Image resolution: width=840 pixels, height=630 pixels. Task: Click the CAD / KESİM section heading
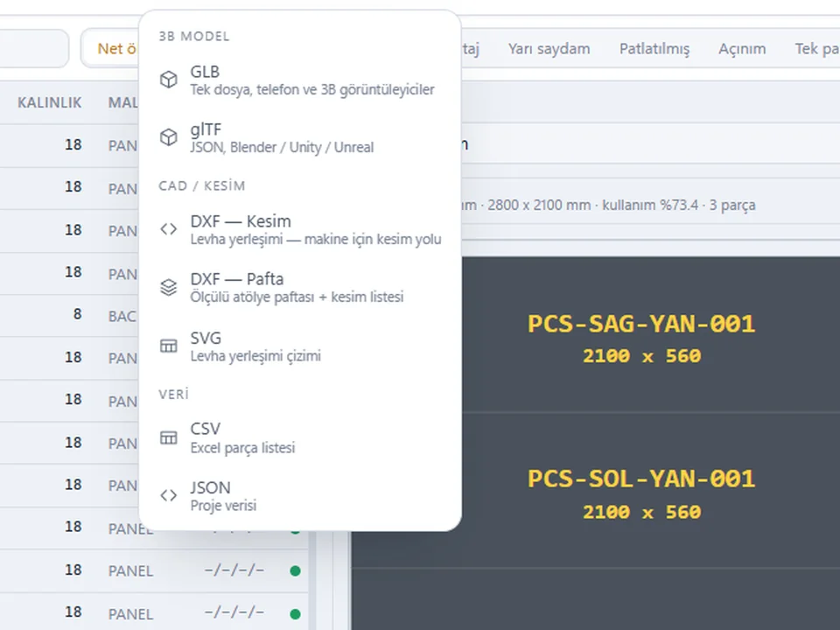point(202,185)
